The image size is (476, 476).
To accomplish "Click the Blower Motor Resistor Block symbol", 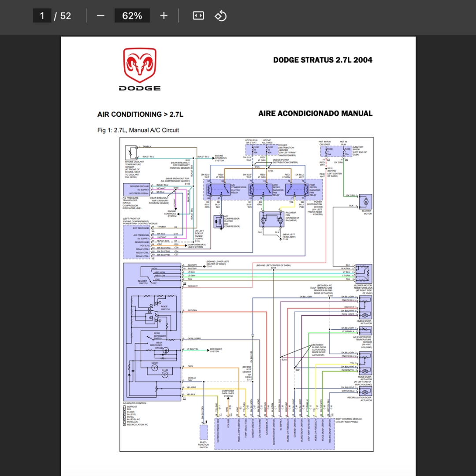I will (x=364, y=274).
